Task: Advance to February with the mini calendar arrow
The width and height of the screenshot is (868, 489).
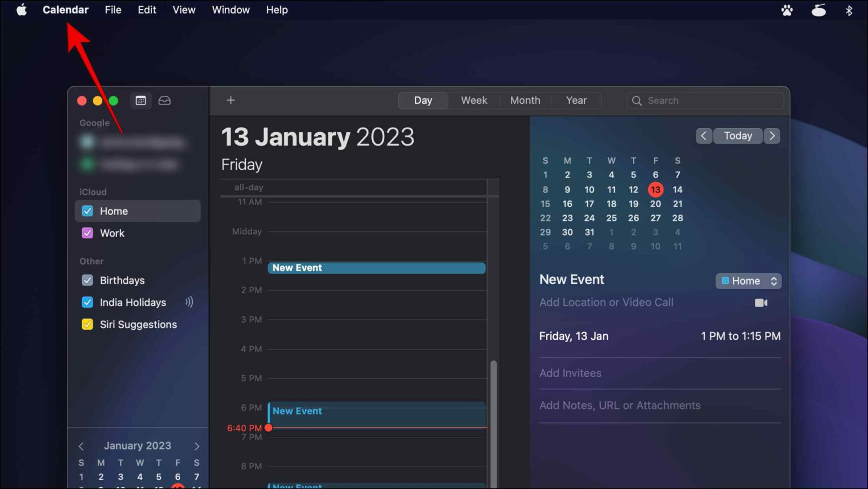Action: click(x=197, y=446)
